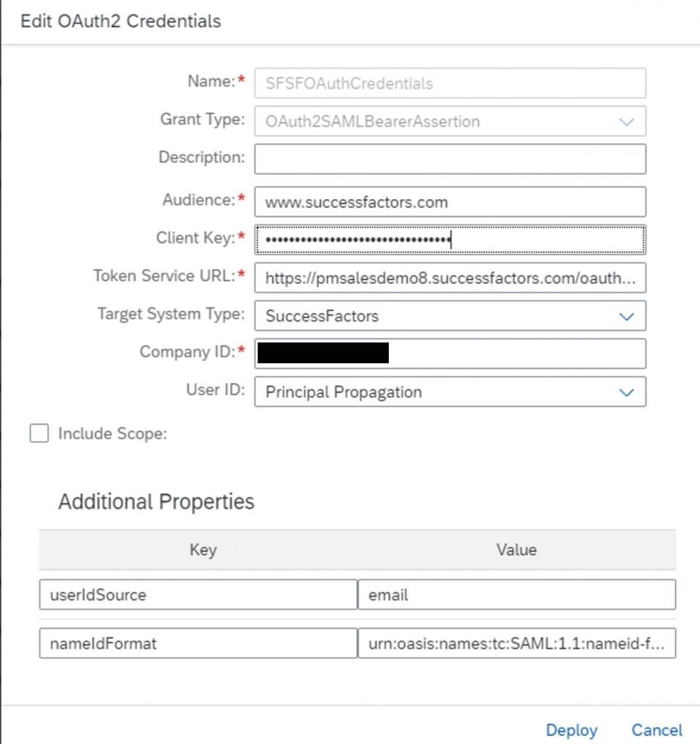Cancel editing the credentials
This screenshot has height=744, width=700.
(657, 729)
